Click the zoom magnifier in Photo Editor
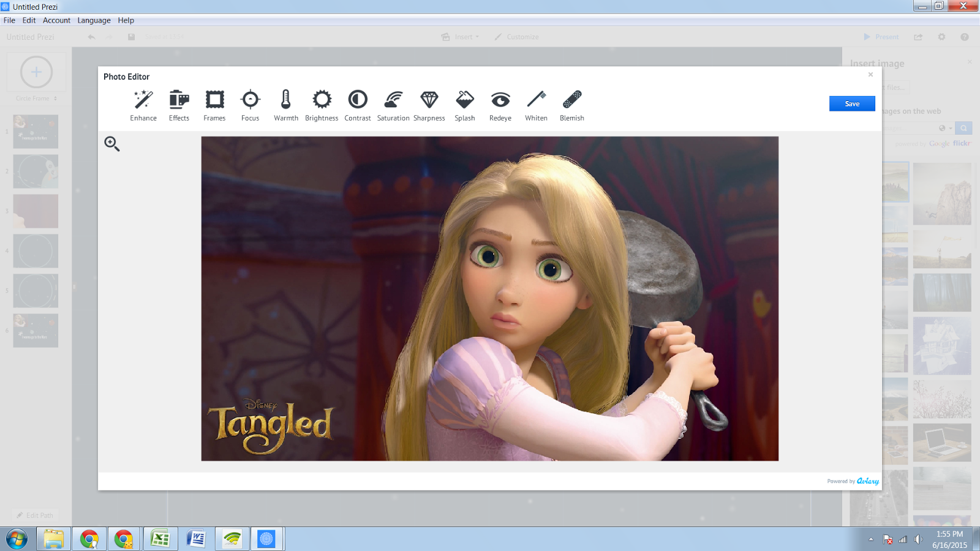 pyautogui.click(x=112, y=144)
